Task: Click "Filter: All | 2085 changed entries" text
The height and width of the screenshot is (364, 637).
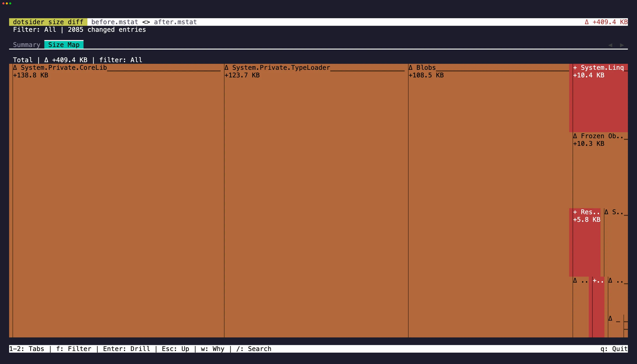Action: point(79,30)
